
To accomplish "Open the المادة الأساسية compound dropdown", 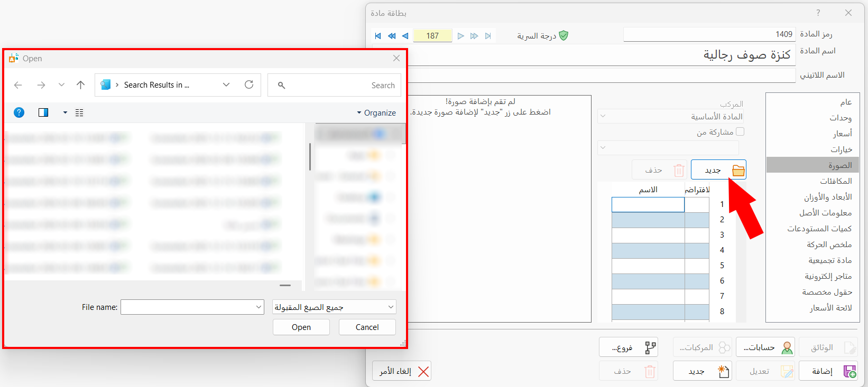I will pos(671,116).
